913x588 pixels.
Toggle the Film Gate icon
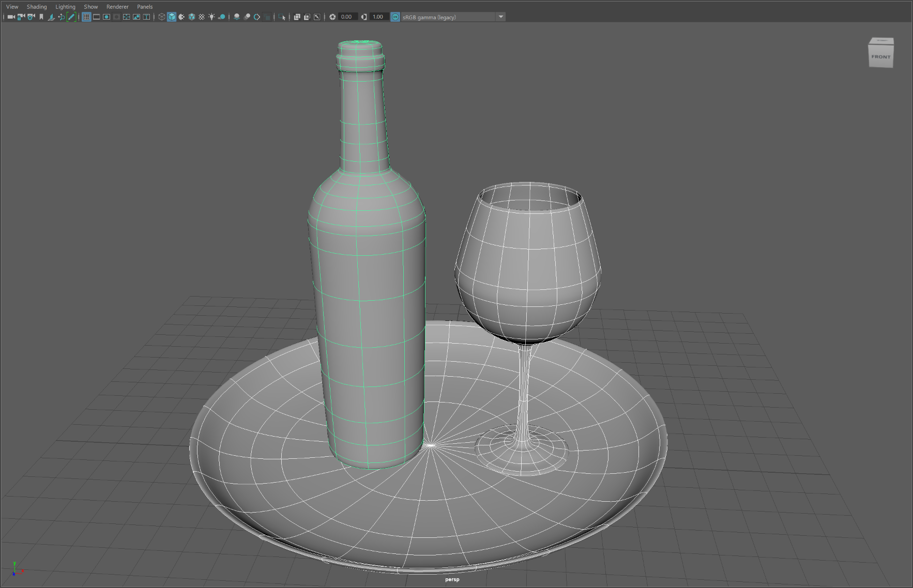pyautogui.click(x=97, y=17)
